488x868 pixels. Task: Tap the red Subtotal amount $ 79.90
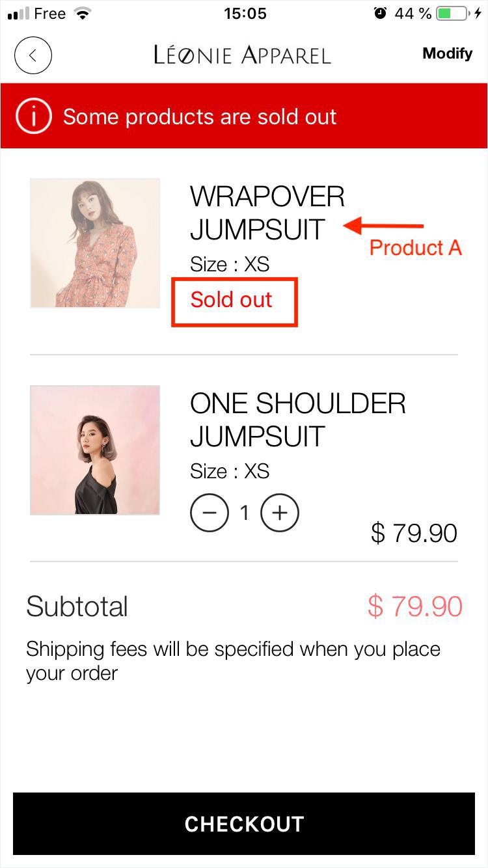(414, 606)
